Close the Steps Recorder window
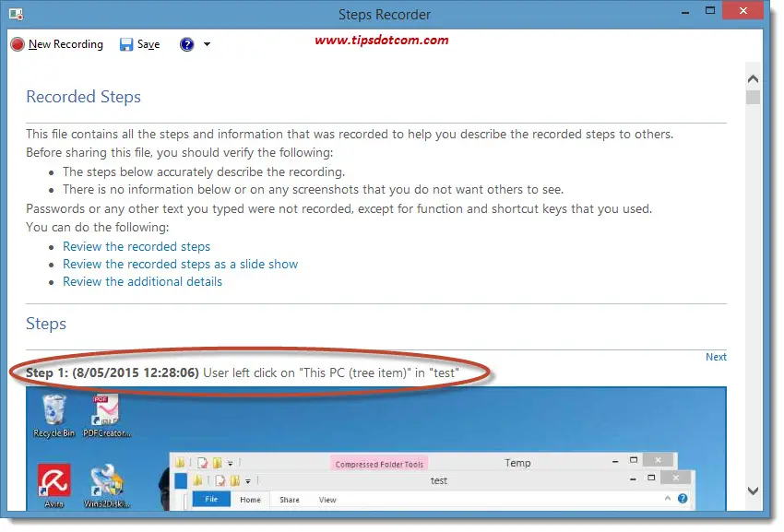This screenshot has height=532, width=784. [743, 10]
